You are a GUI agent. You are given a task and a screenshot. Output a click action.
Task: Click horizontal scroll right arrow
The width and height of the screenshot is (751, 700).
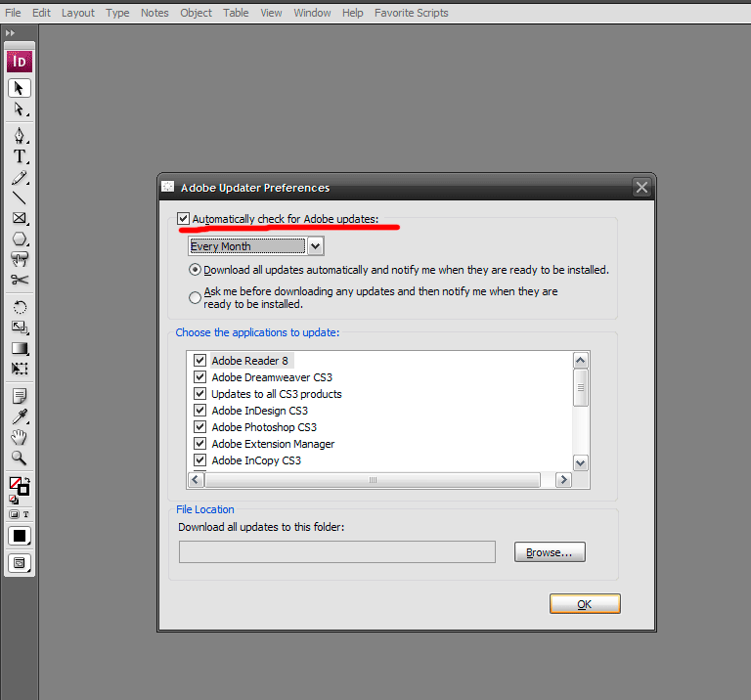(563, 480)
